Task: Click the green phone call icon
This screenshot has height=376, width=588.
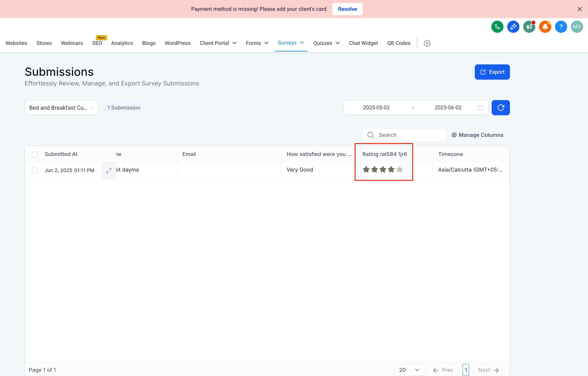Action: click(x=497, y=27)
